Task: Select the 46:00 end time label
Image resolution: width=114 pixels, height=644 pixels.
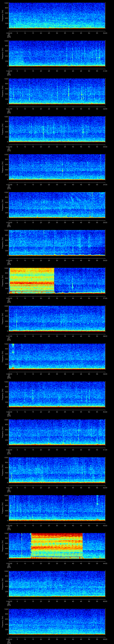Action: [x=105, y=639]
